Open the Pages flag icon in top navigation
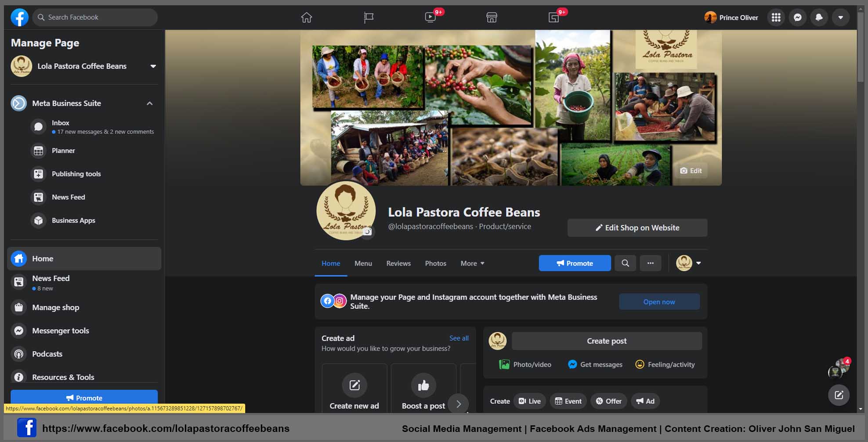The image size is (868, 442). (x=369, y=18)
